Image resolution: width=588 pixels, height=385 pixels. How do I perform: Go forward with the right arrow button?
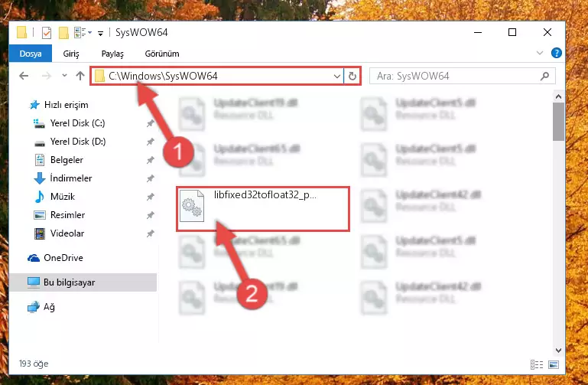[x=47, y=77]
